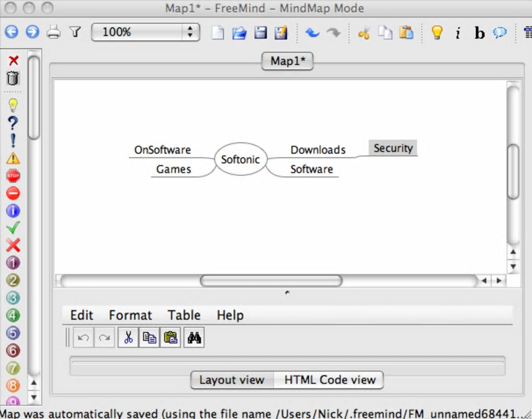The image size is (532, 419).
Task: Toggle bold formatting
Action: coord(479,33)
